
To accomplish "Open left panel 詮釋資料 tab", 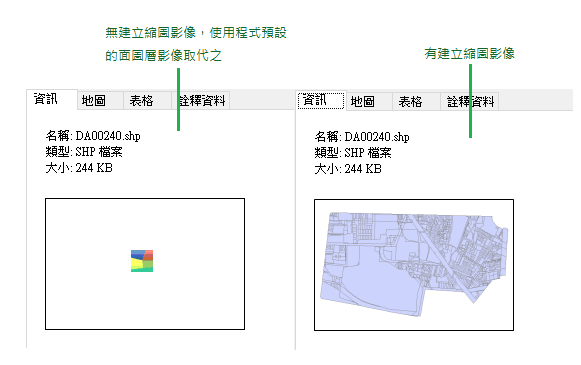I will click(201, 101).
